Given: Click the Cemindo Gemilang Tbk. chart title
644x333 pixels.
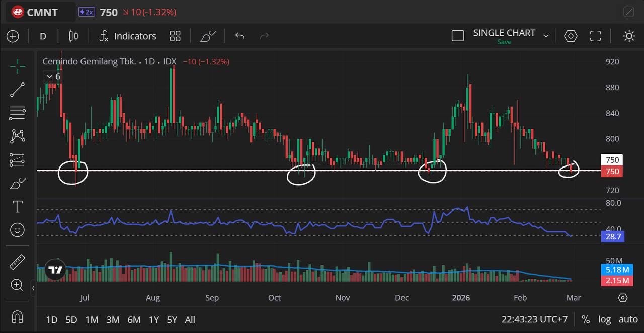Looking at the screenshot, I should [x=89, y=61].
